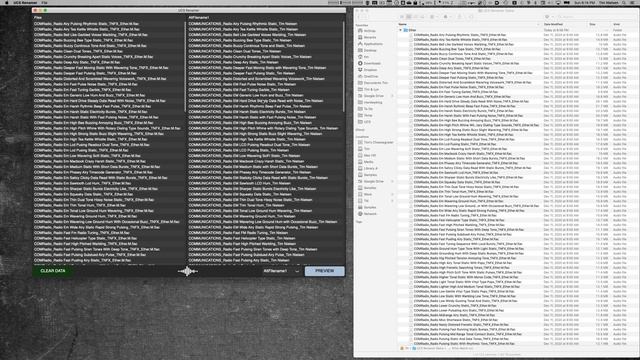The width and height of the screenshot is (640, 360).
Task: Click the Tim Nielsen user name in menu bar
Action: 608,2
